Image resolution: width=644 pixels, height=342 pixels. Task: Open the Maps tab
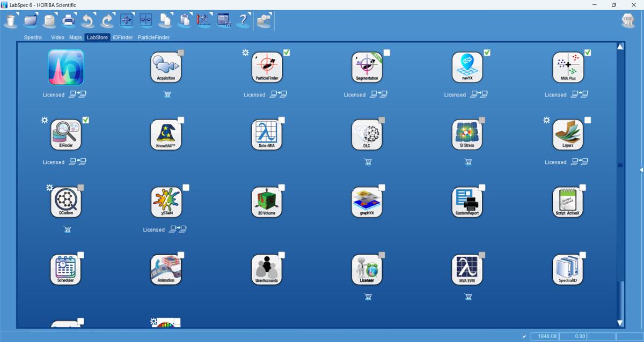[76, 38]
